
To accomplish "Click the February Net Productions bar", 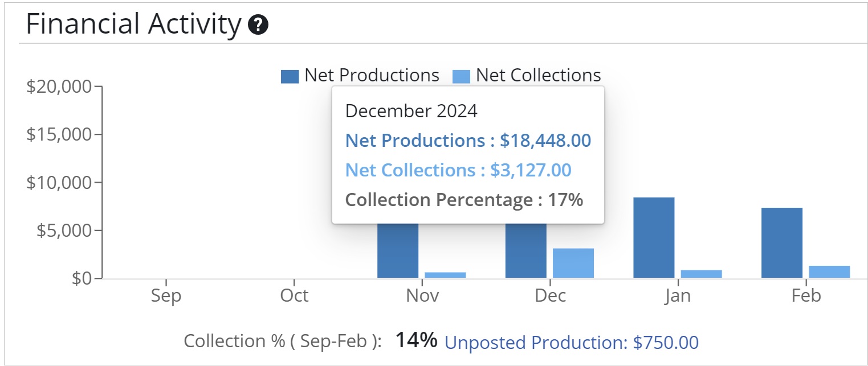I will [782, 243].
